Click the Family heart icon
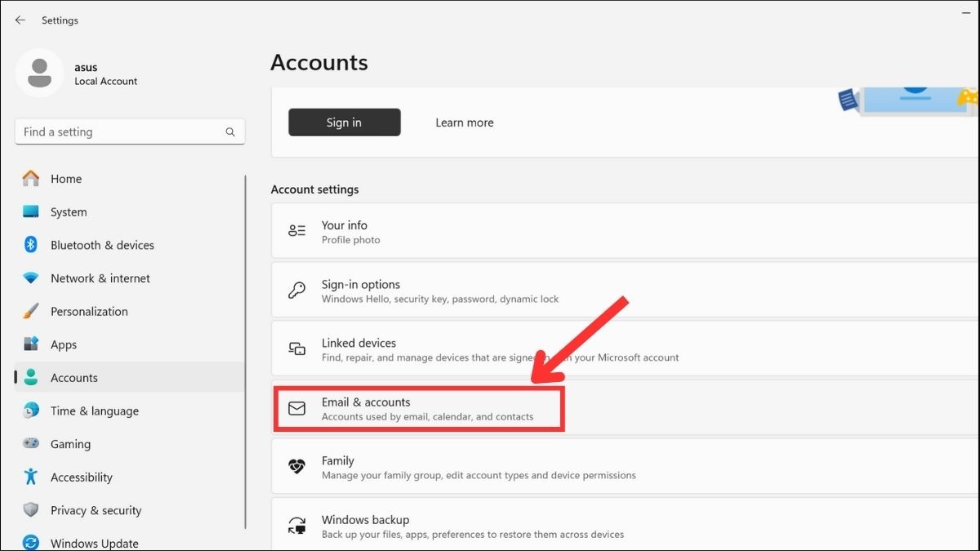 tap(297, 467)
